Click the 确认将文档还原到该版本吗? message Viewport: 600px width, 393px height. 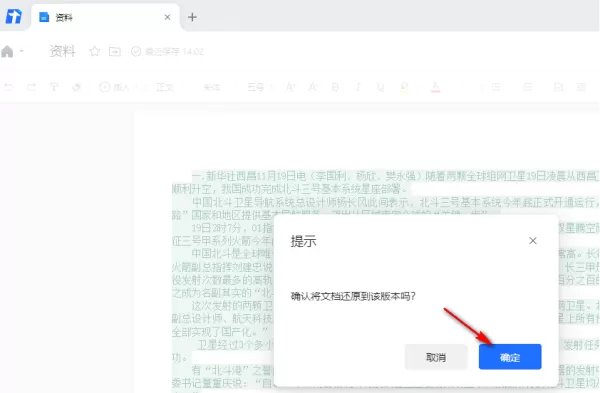click(353, 296)
